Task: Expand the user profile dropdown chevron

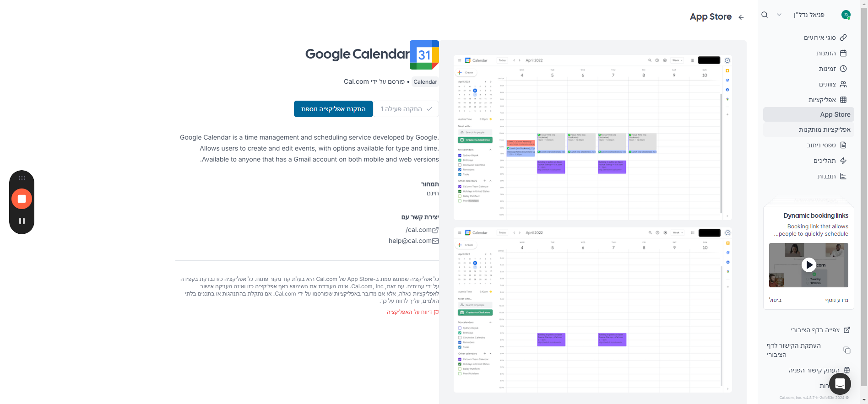Action: 779,15
